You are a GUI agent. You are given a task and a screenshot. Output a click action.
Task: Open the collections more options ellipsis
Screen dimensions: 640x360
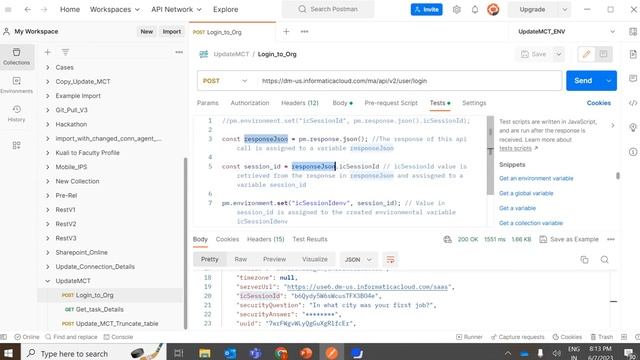[x=179, y=52]
